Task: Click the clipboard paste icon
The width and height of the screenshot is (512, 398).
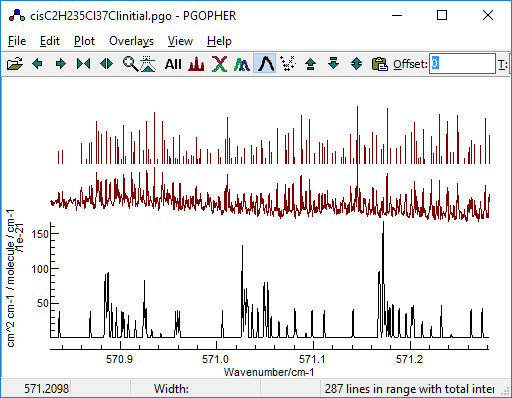Action: [379, 64]
